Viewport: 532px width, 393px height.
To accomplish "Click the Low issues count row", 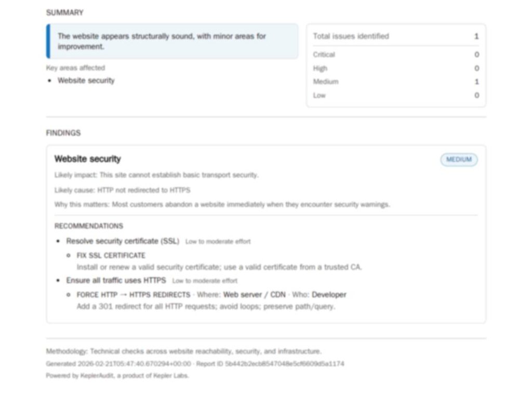I will click(x=395, y=95).
